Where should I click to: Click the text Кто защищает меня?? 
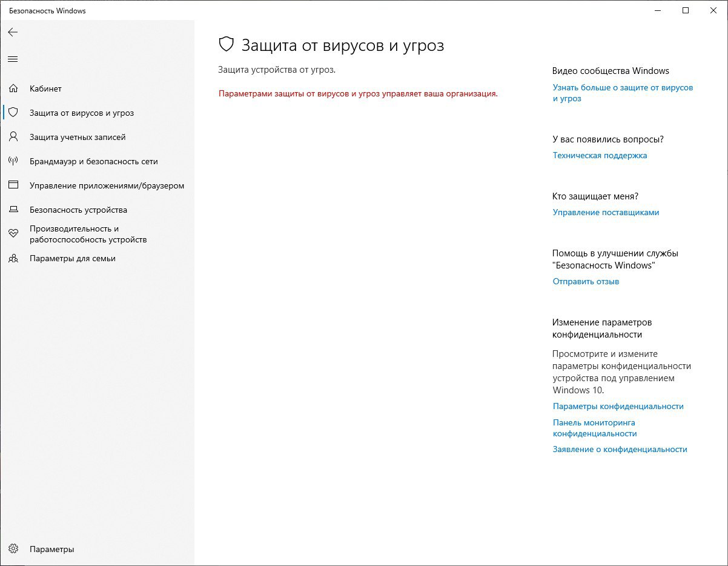(595, 196)
